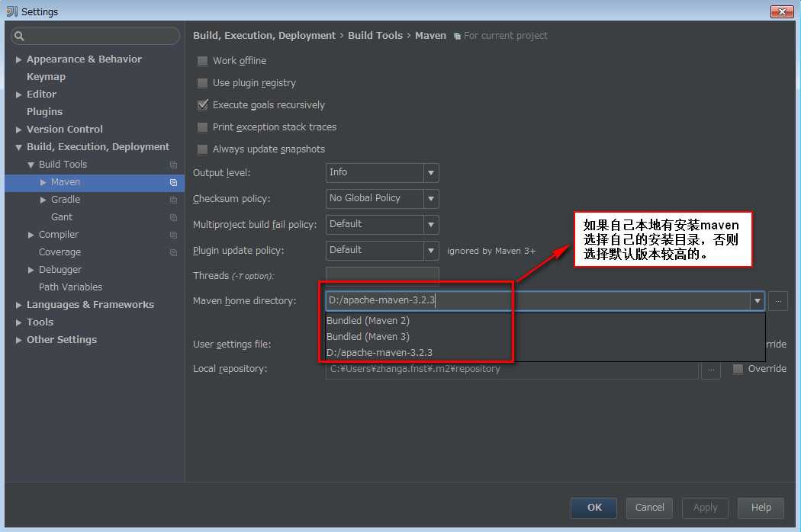Open Keymap settings page

pos(46,76)
